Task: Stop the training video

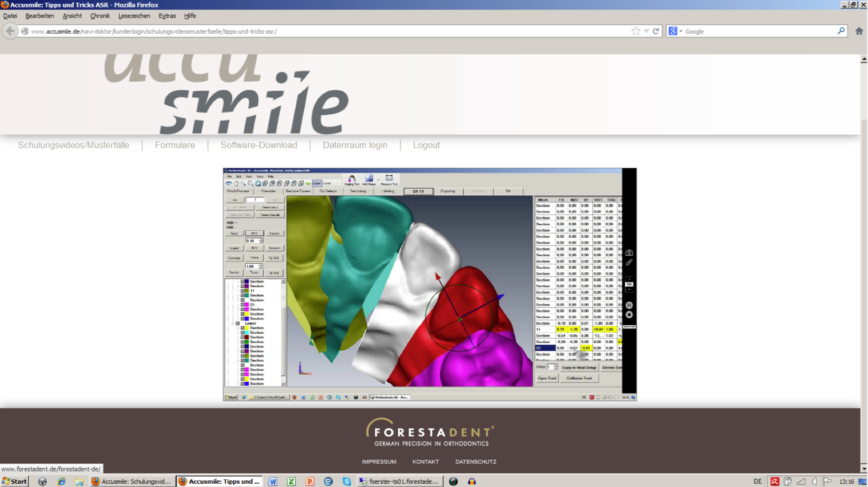Action: pyautogui.click(x=629, y=315)
